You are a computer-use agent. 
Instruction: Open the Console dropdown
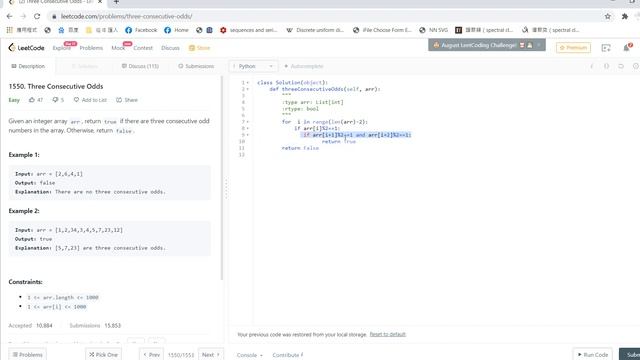click(249, 355)
